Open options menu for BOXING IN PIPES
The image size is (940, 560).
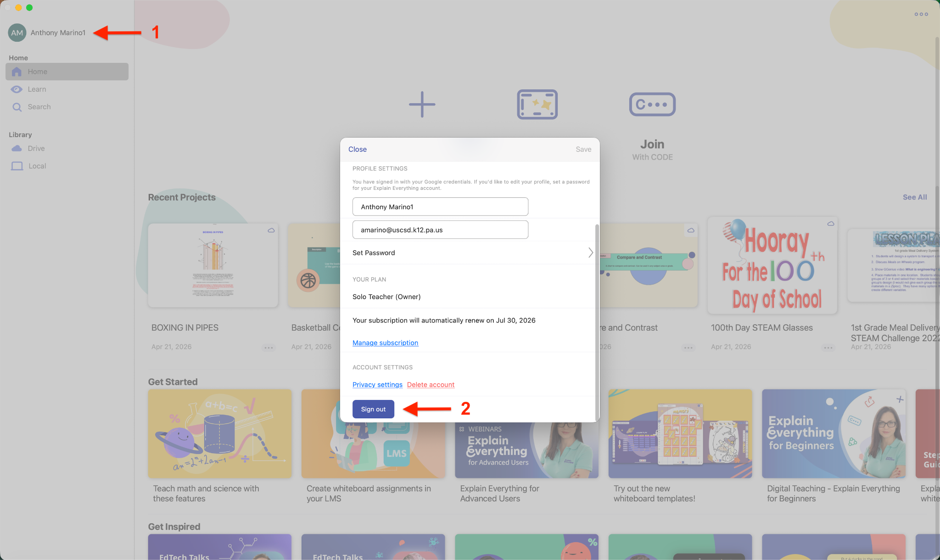269,348
